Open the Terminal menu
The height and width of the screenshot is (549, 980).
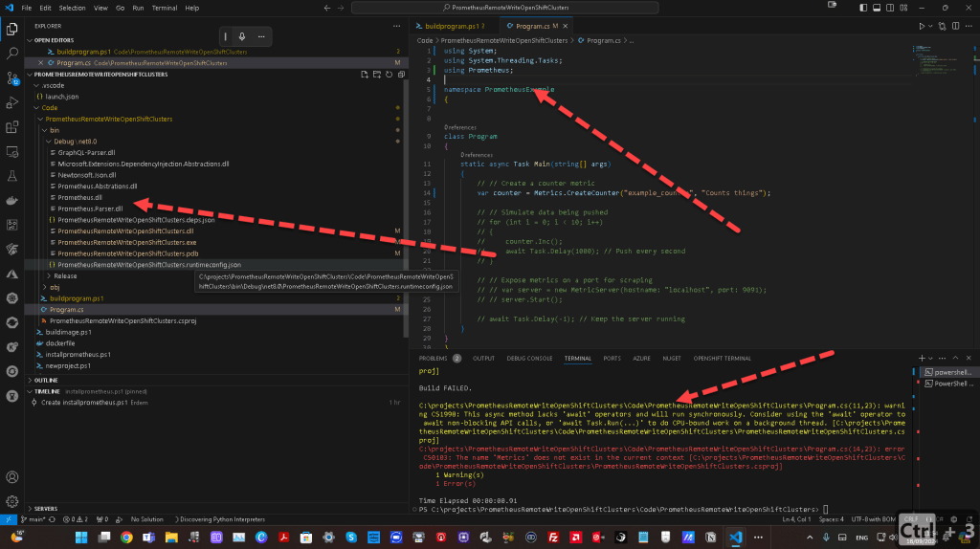[165, 8]
